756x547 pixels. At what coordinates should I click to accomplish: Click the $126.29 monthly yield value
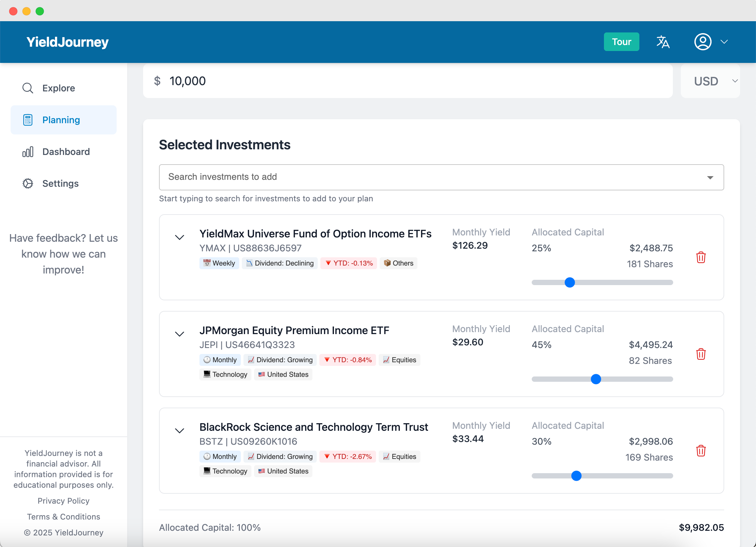pos(470,245)
